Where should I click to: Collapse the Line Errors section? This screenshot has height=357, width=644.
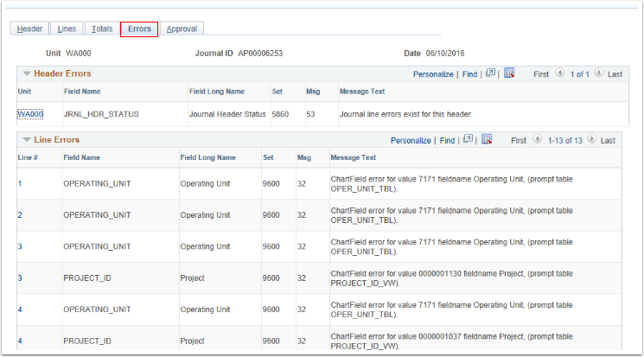click(27, 140)
